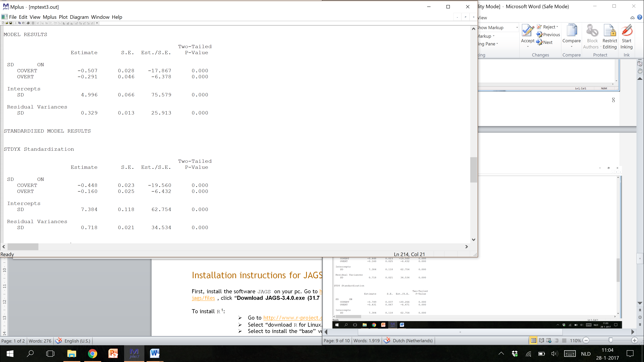Click the Mplus horizontal scrollbar thumb
The width and height of the screenshot is (644, 362).
(x=23, y=247)
